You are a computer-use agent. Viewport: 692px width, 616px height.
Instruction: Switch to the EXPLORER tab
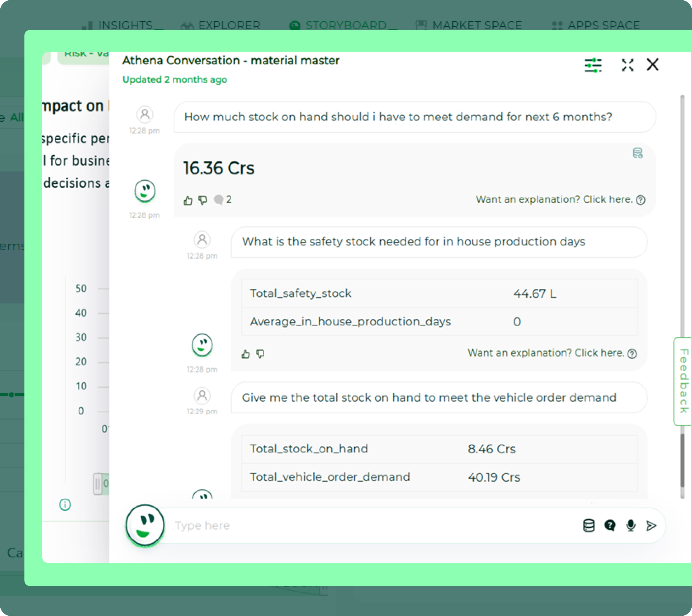[x=220, y=25]
